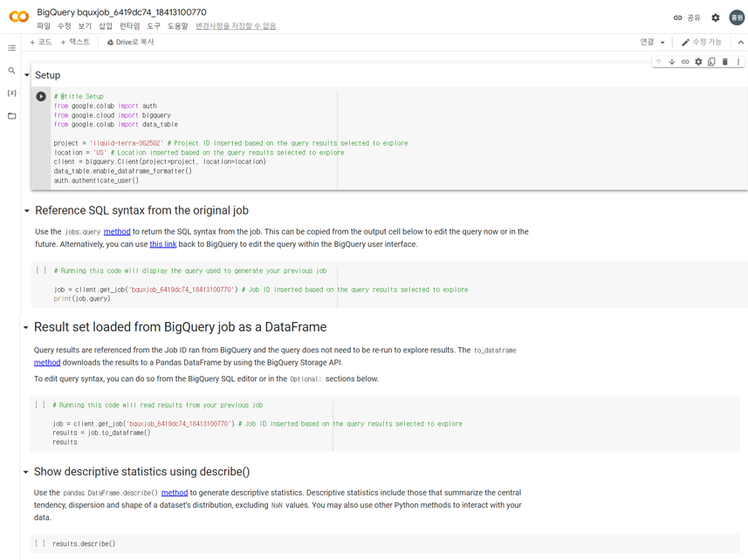Collapse the Result set loaded section
This screenshot has width=748, height=560.
(x=26, y=327)
